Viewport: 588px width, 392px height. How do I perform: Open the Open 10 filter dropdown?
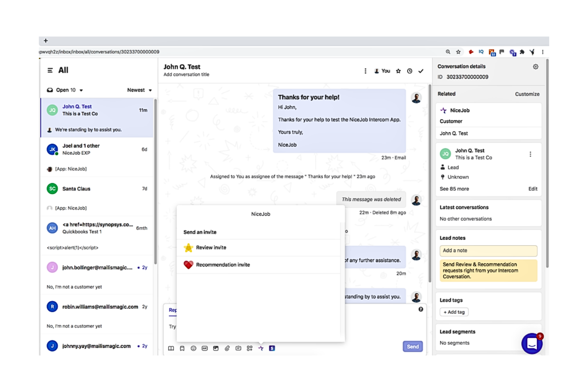(65, 90)
